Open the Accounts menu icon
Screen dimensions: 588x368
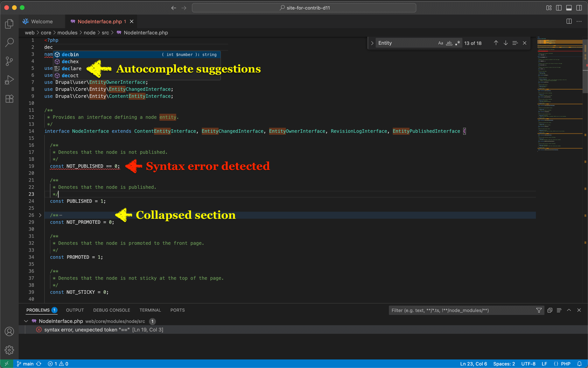pos(9,331)
